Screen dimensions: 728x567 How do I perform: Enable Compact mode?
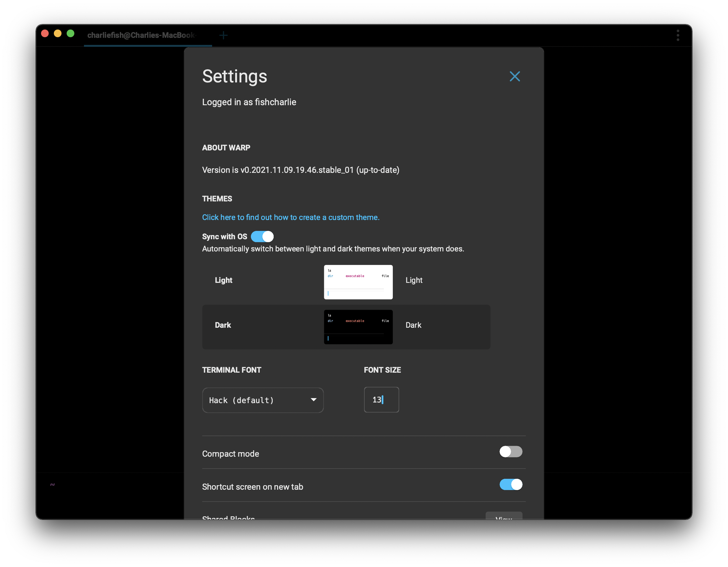tap(510, 452)
